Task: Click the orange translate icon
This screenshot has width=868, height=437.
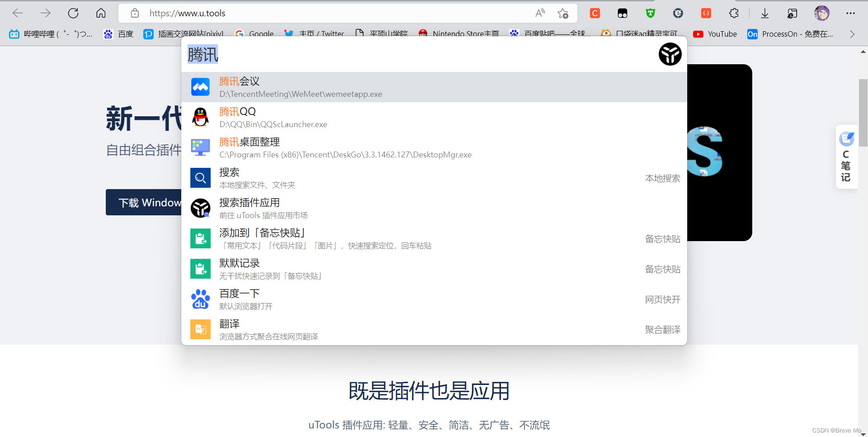Action: [x=200, y=329]
